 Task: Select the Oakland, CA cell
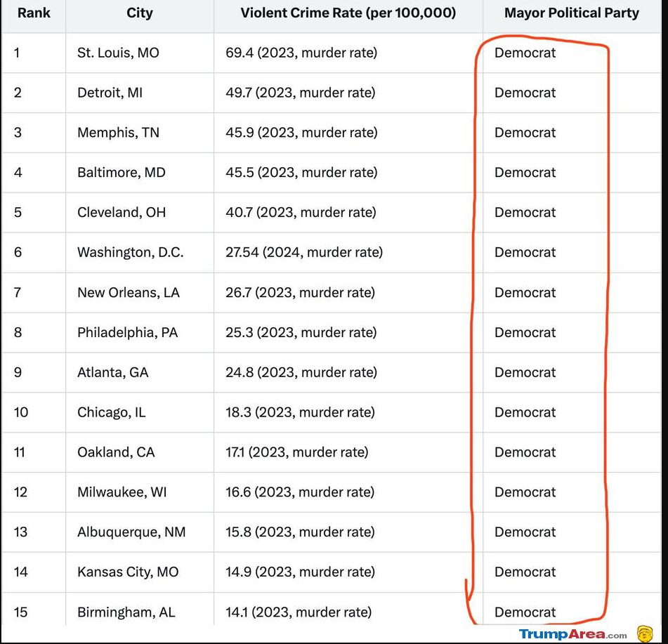(140, 452)
